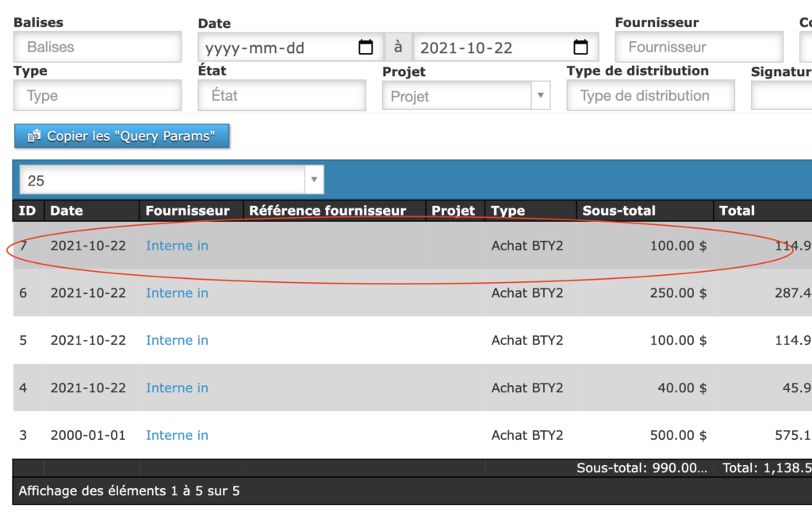Open the Interne in link for ID 7
Image resolution: width=812 pixels, height=523 pixels.
pyautogui.click(x=177, y=246)
